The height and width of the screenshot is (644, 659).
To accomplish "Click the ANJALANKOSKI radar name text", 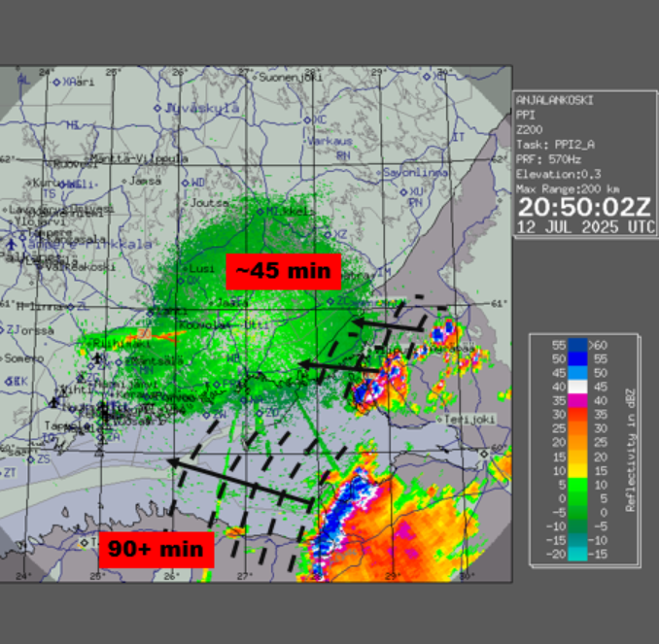I will [x=554, y=100].
